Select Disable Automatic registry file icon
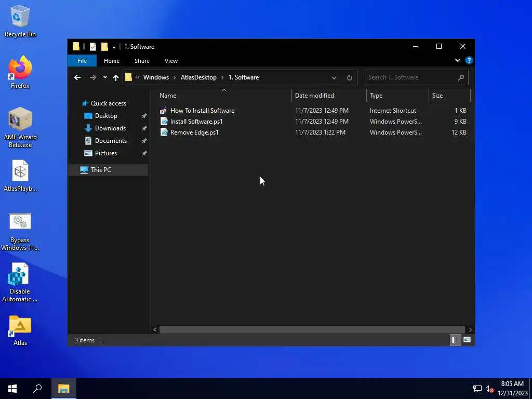This screenshot has height=399, width=532. click(x=20, y=283)
